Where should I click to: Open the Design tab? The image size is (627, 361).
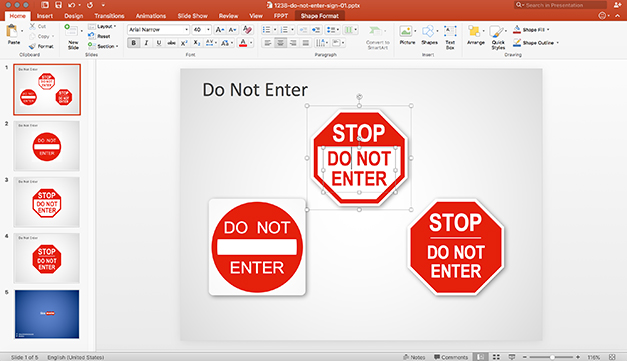coord(74,16)
